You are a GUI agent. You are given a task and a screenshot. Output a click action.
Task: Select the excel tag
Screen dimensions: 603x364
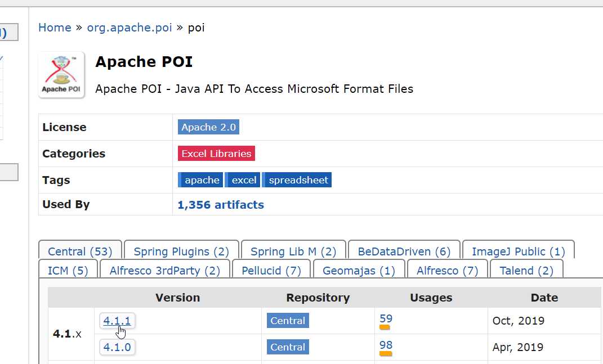click(x=243, y=180)
